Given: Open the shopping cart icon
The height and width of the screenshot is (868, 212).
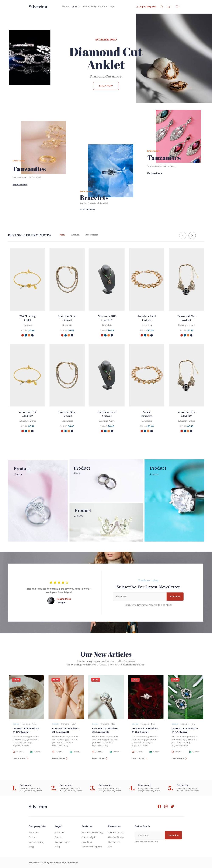Looking at the screenshot, I should click(169, 6).
